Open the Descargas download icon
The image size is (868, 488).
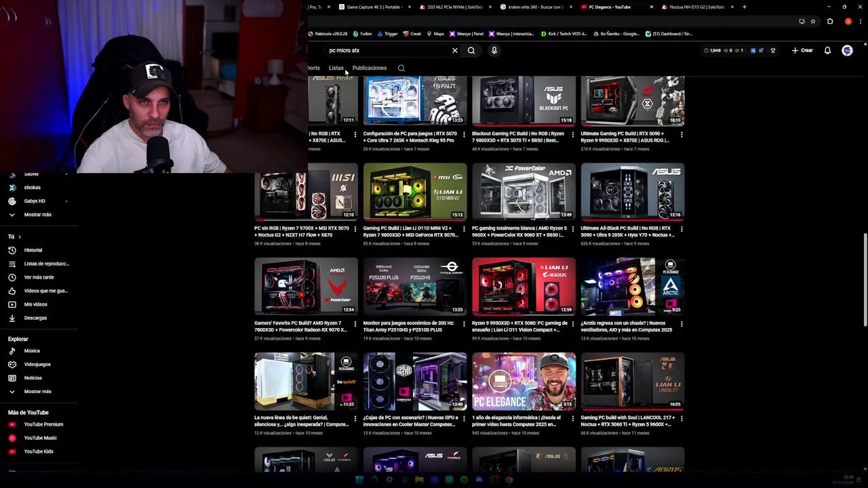click(12, 318)
